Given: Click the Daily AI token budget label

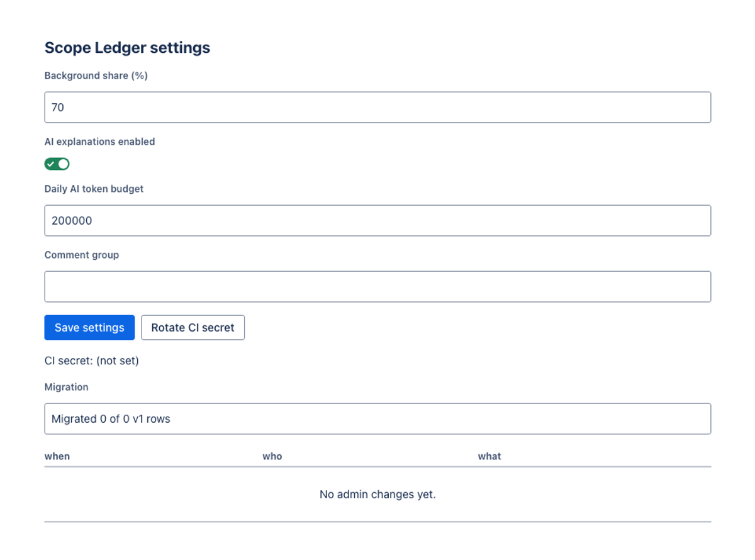Looking at the screenshot, I should [94, 189].
